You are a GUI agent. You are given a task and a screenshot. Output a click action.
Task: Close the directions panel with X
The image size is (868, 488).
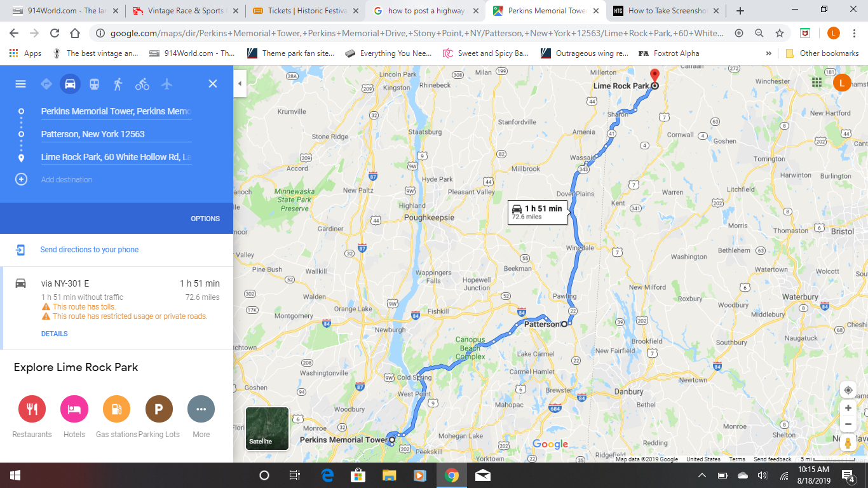[x=213, y=84]
